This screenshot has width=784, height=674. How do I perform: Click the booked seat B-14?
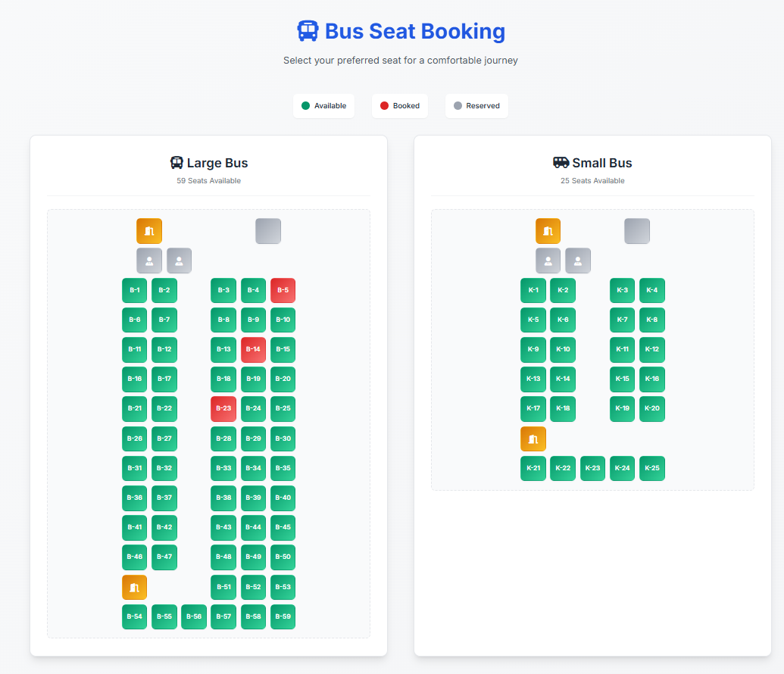coord(253,349)
